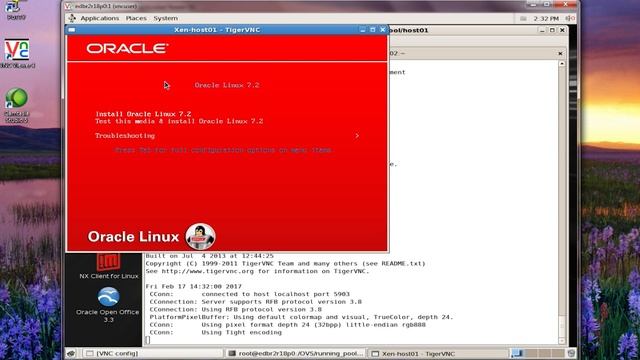The width and height of the screenshot is (640, 360).
Task: Open the Oracle Open Office 3.3 desktop icon
Action: [x=108, y=305]
